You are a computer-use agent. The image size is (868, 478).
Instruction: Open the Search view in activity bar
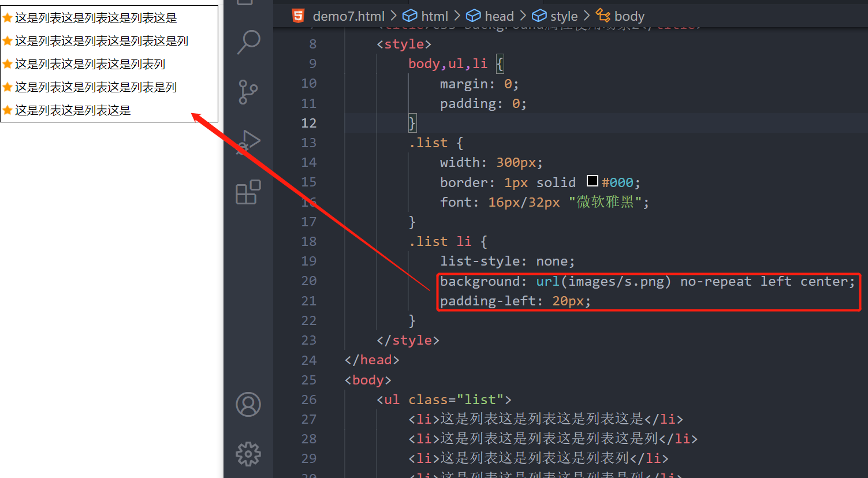point(248,42)
